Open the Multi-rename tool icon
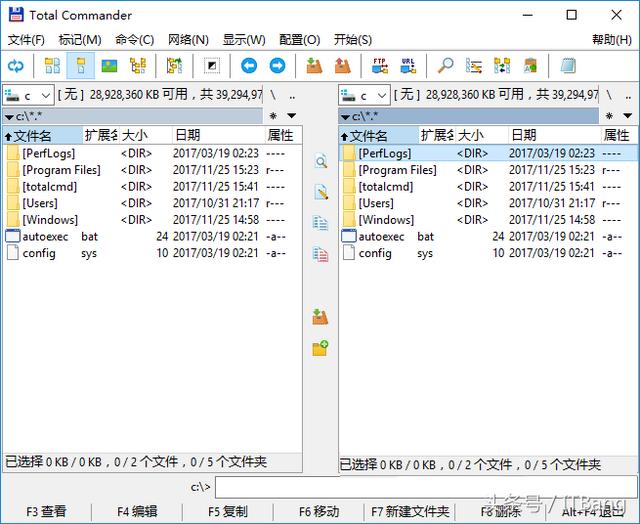Viewport: 640px width, 524px height. (474, 66)
